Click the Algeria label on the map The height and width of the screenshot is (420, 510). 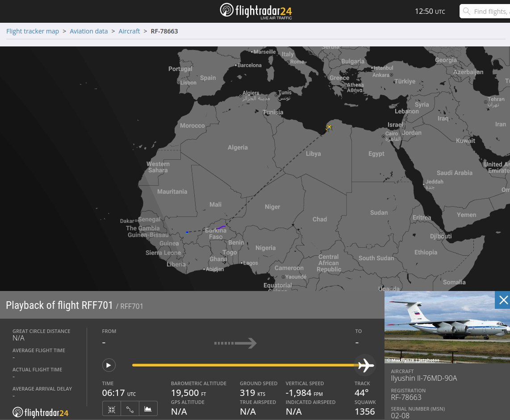click(238, 147)
